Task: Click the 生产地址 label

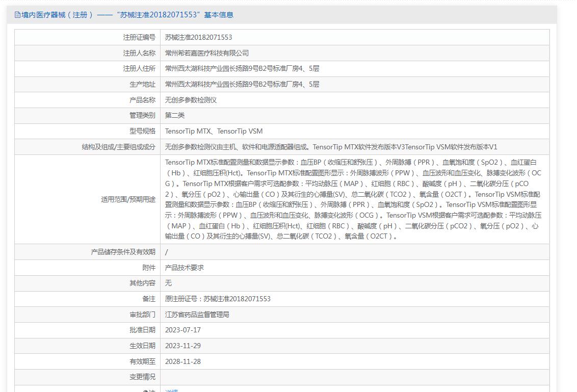Action: pos(142,84)
